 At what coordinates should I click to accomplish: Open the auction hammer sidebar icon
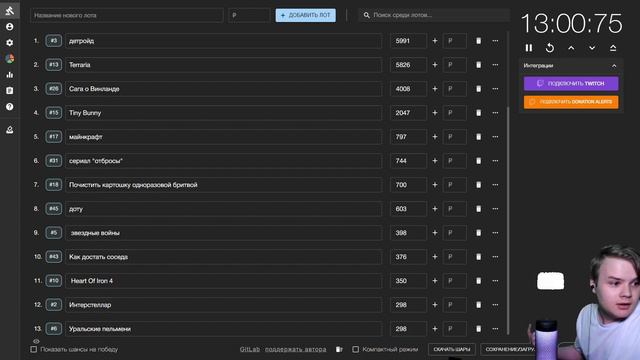pyautogui.click(x=10, y=11)
